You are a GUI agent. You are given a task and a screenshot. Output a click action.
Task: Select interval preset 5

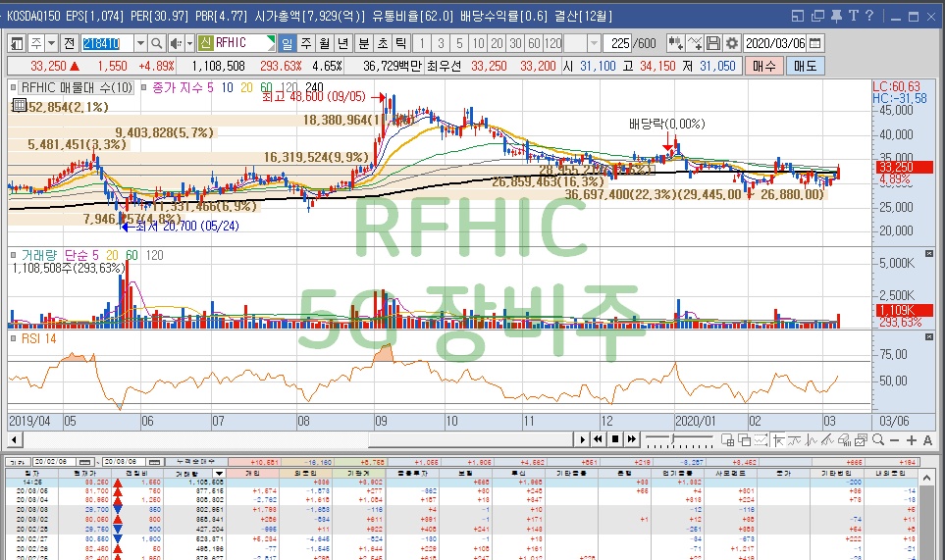pyautogui.click(x=459, y=43)
